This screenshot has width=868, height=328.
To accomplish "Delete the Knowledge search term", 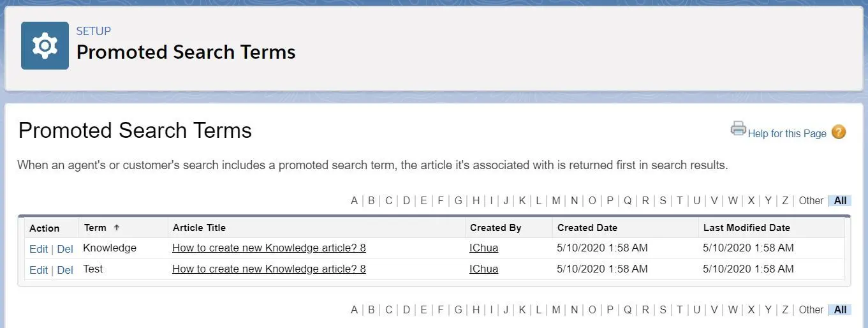I will point(65,249).
